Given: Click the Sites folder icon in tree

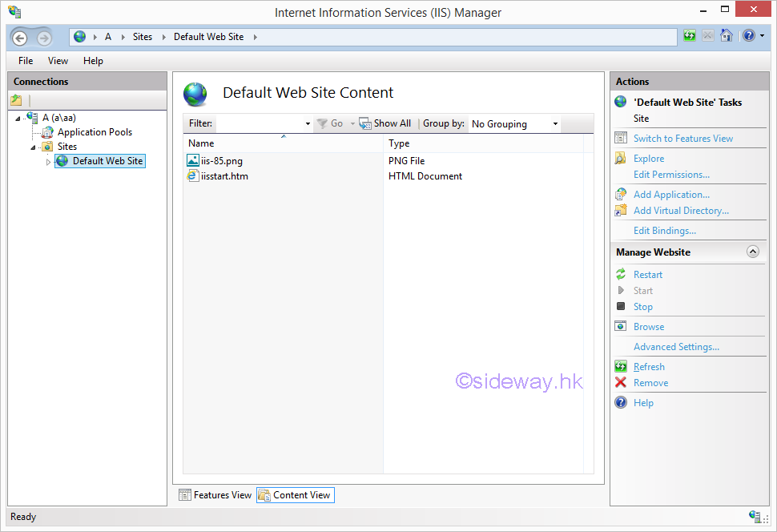Looking at the screenshot, I should coord(47,147).
